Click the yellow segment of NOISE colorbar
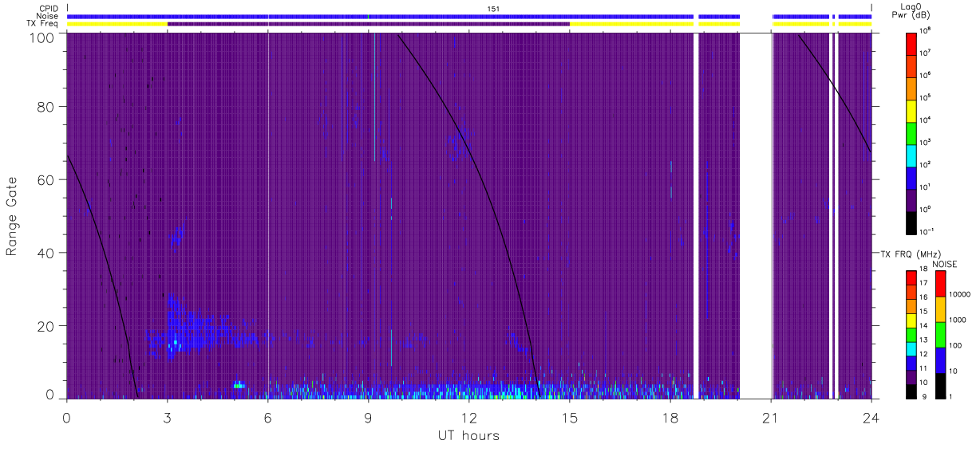The width and height of the screenshot is (980, 452). [940, 309]
